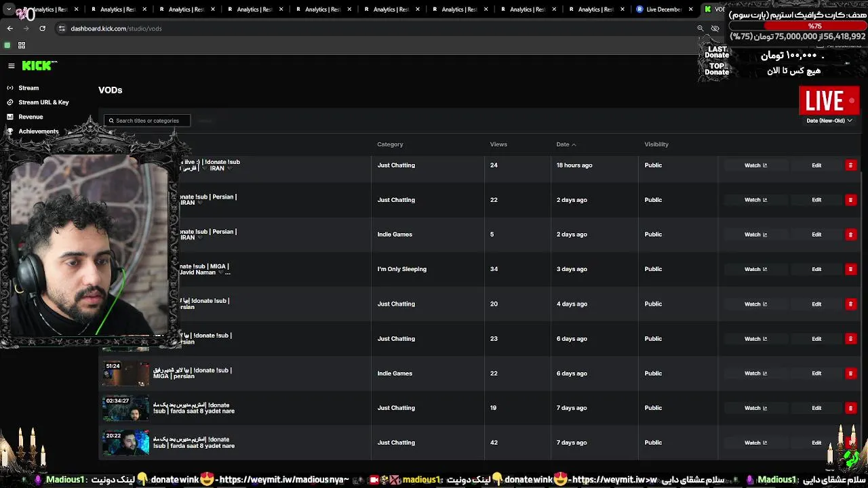Go back using the browser back arrow
868x488 pixels.
click(x=10, y=28)
